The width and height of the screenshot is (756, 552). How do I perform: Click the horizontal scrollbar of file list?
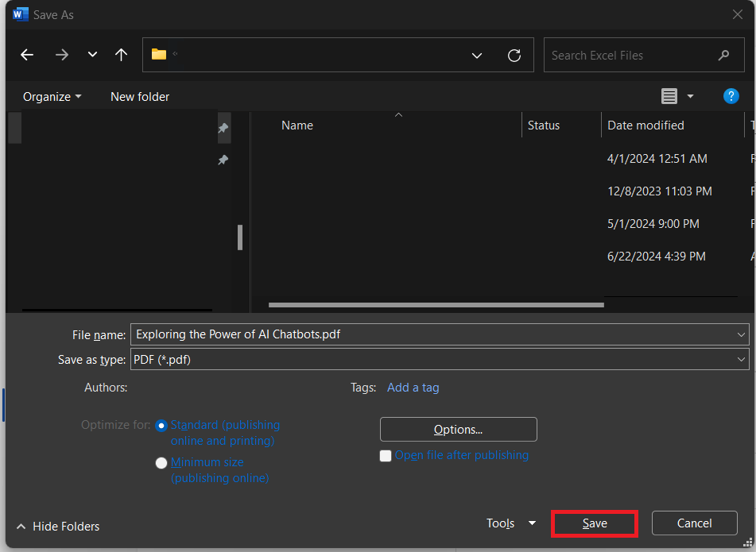coord(436,305)
